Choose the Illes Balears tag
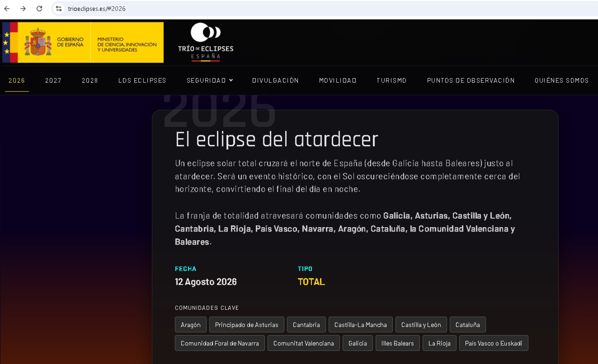598x364 pixels. point(397,343)
